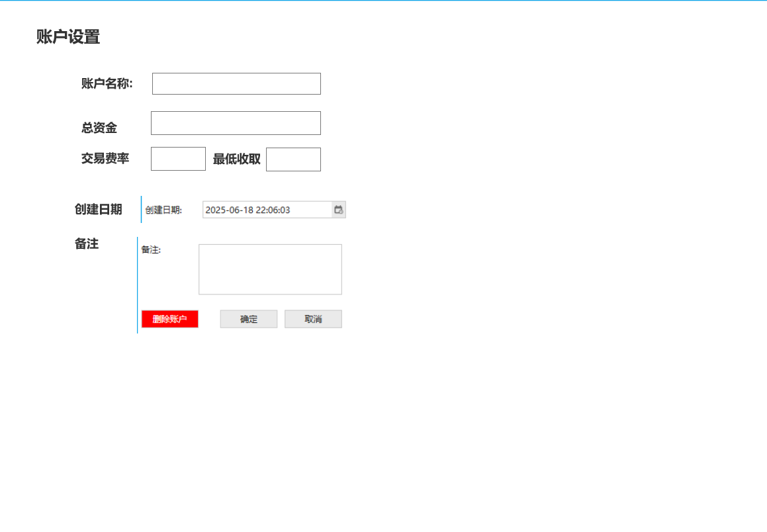Image resolution: width=767 pixels, height=532 pixels.
Task: Click the 账户名称 text input box
Action: 236,84
